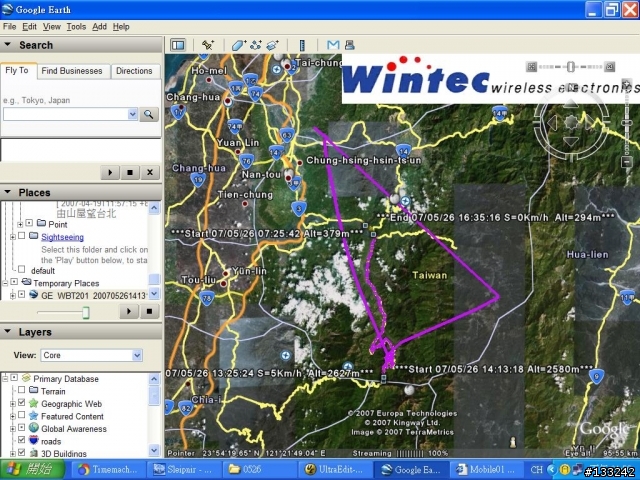Expand the Sightseeing folder tree node
The image size is (640, 480).
pyautogui.click(x=13, y=237)
